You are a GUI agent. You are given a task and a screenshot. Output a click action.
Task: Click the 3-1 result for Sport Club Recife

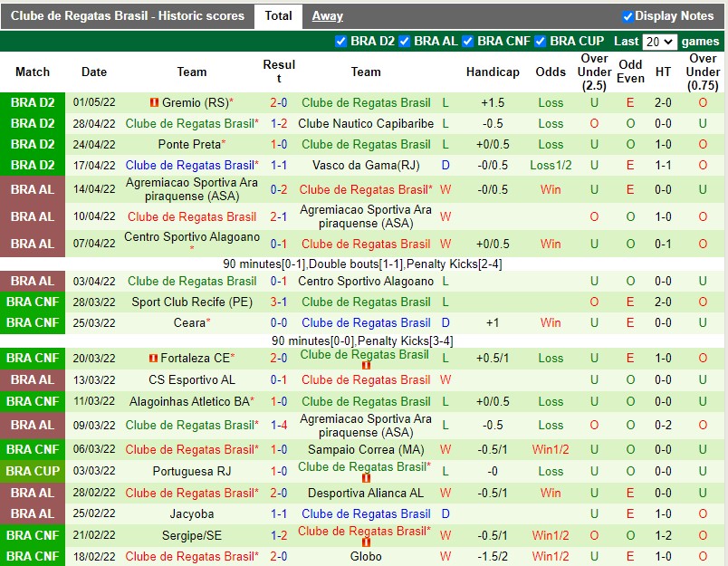coord(279,302)
